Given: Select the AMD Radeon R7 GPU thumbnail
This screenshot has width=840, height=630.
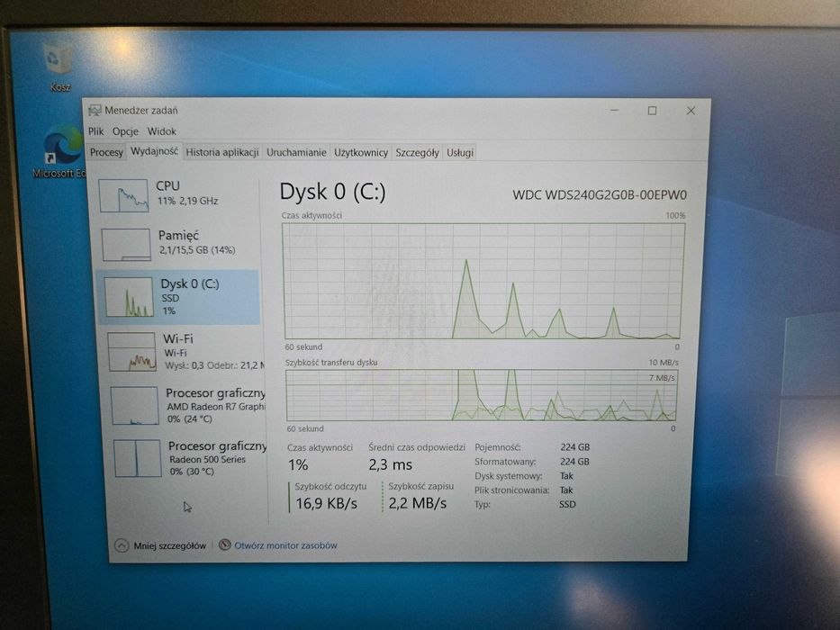Looking at the screenshot, I should coord(134,406).
